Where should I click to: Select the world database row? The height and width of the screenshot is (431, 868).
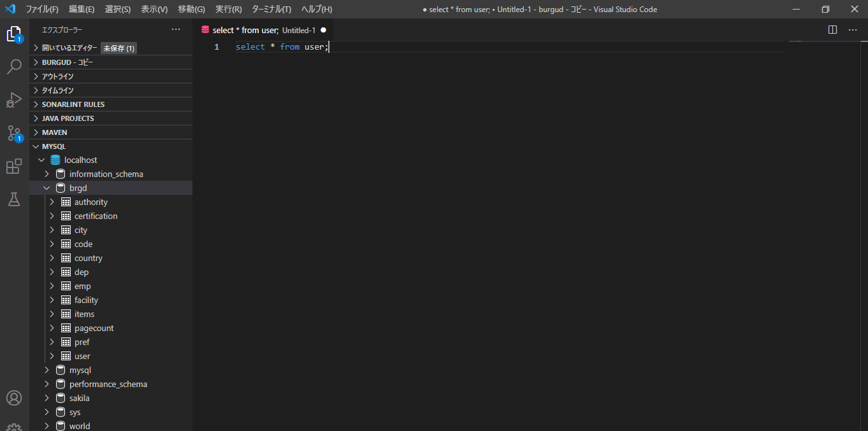111,425
